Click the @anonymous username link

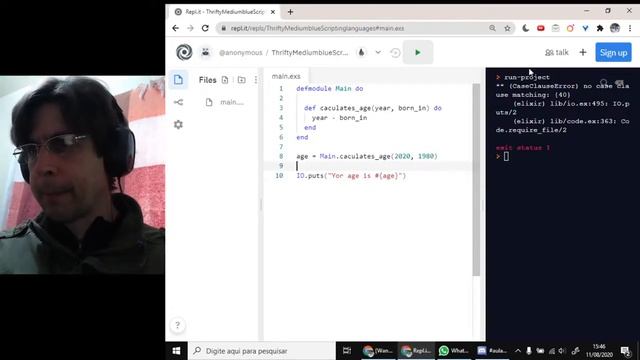coord(241,53)
